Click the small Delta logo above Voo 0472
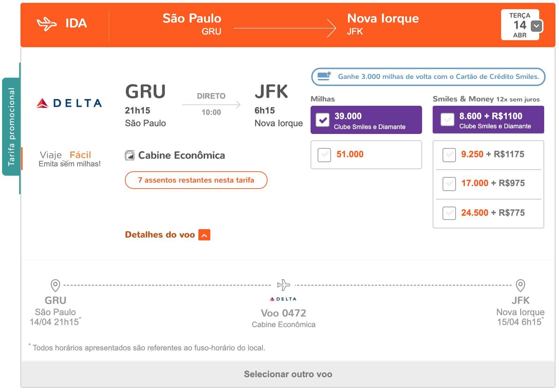The height and width of the screenshot is (392, 559). [283, 299]
